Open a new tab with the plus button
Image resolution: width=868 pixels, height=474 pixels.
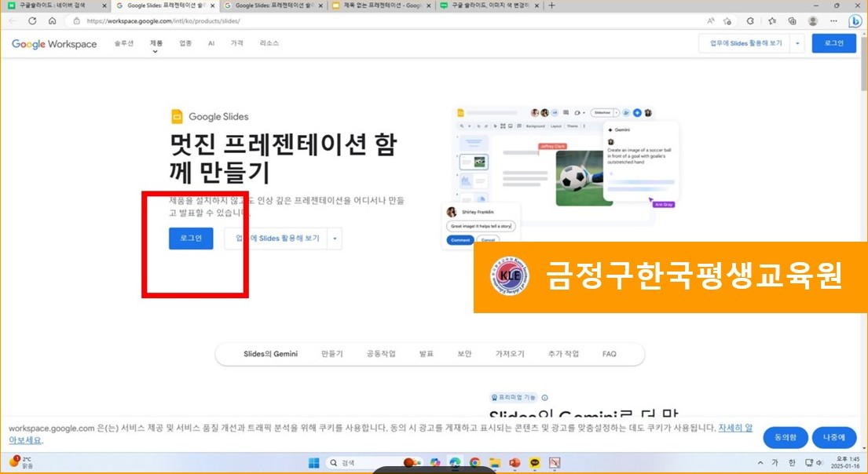(x=551, y=5)
